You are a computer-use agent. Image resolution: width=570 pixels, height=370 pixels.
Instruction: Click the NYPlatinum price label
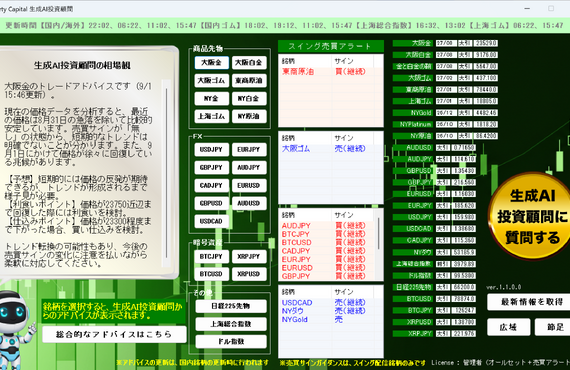click(x=413, y=125)
